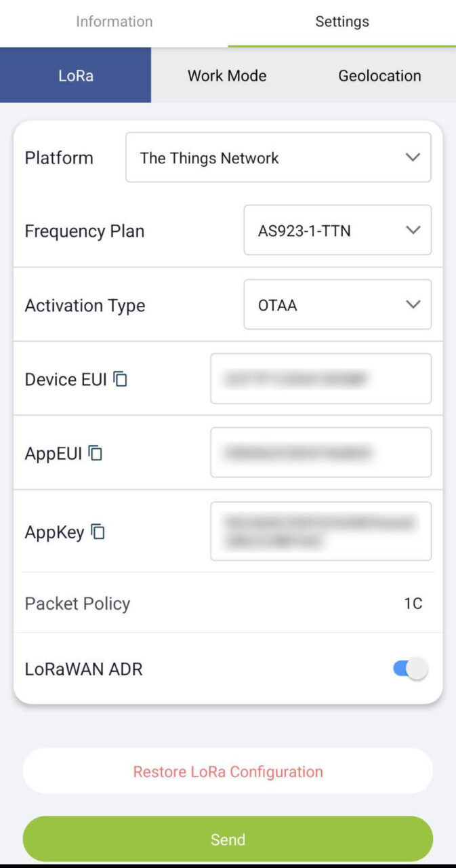Toggle the LoRaWAN ADR switch

point(411,669)
